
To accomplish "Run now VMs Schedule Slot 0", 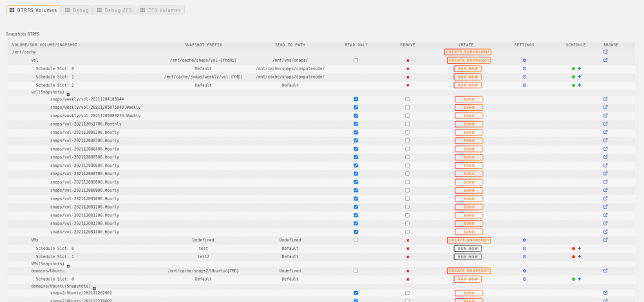I will 468,249.
